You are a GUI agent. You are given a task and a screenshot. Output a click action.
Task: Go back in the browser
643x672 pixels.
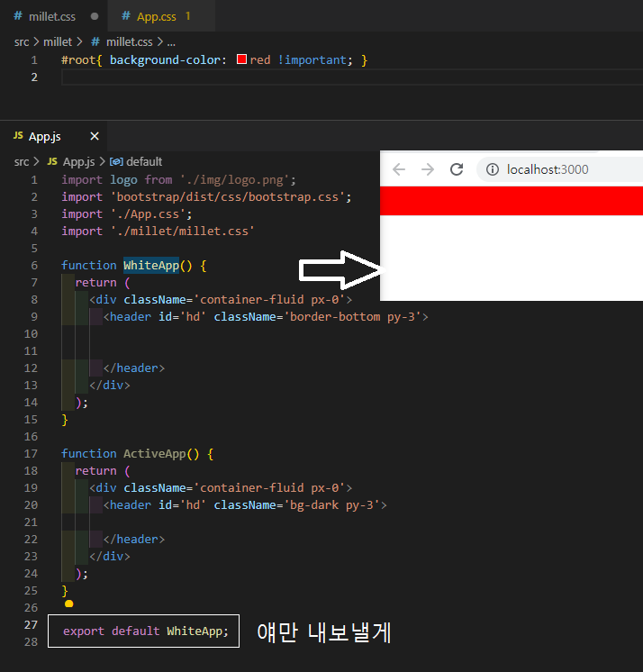pyautogui.click(x=399, y=169)
